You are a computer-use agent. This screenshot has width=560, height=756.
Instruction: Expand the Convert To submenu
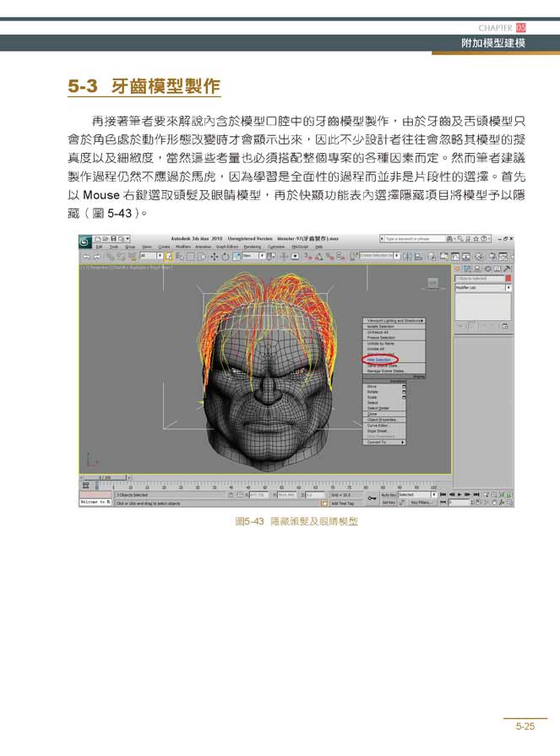[x=383, y=442]
